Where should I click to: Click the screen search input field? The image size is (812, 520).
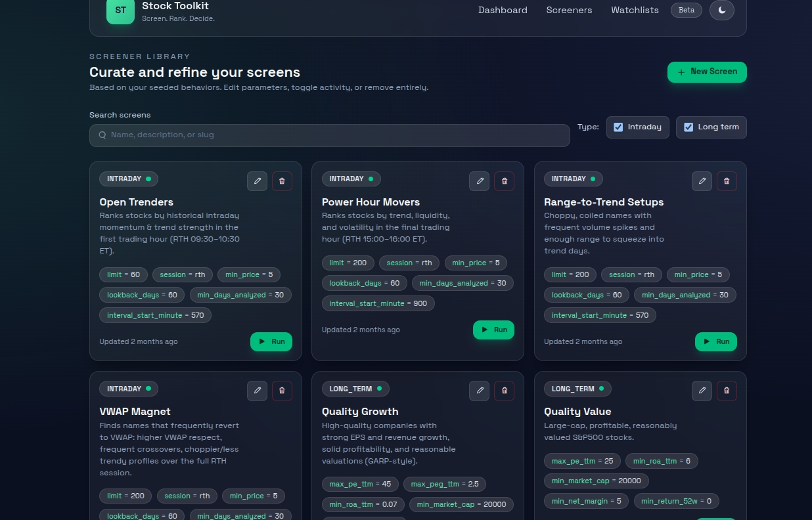(328, 135)
